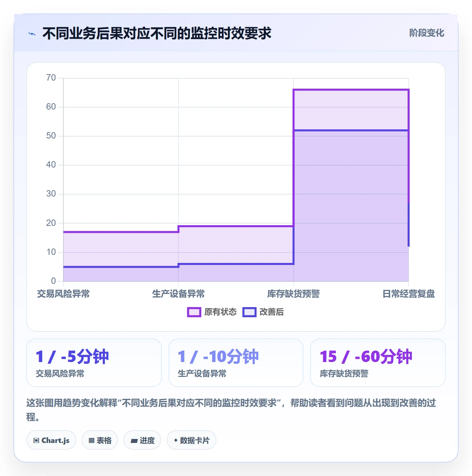Click the 改善后 blue legend swatch

click(x=249, y=312)
